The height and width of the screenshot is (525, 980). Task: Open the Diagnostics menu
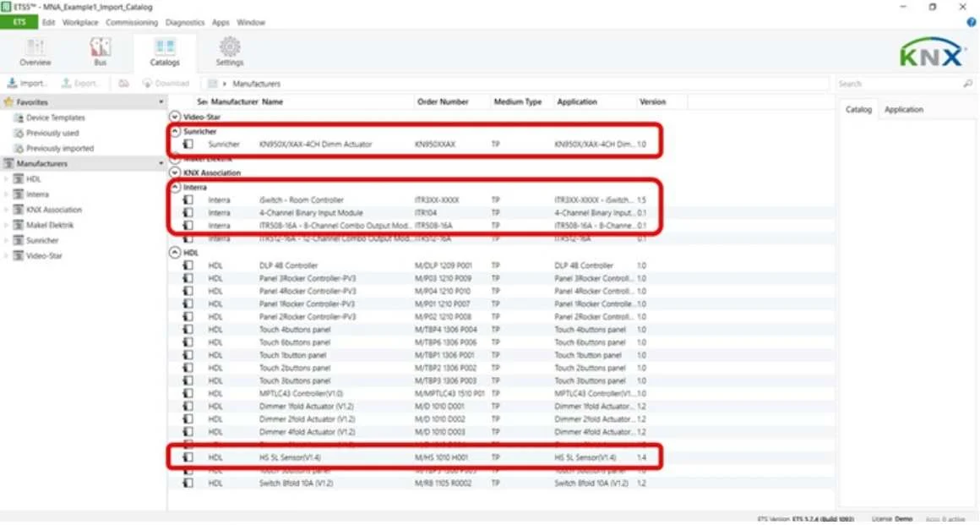click(x=185, y=22)
